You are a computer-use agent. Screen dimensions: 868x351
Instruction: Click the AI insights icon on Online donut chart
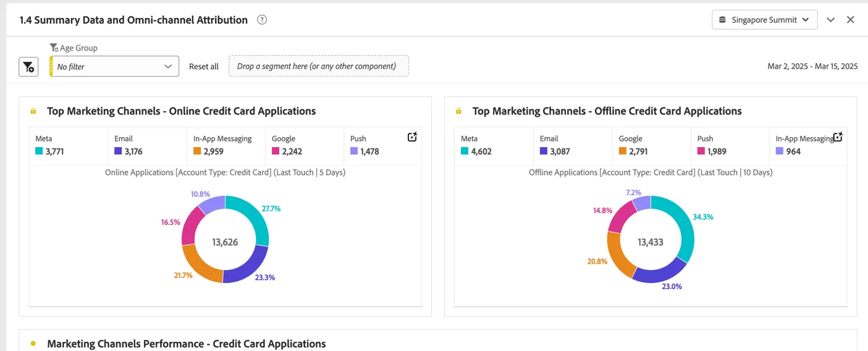coord(413,137)
